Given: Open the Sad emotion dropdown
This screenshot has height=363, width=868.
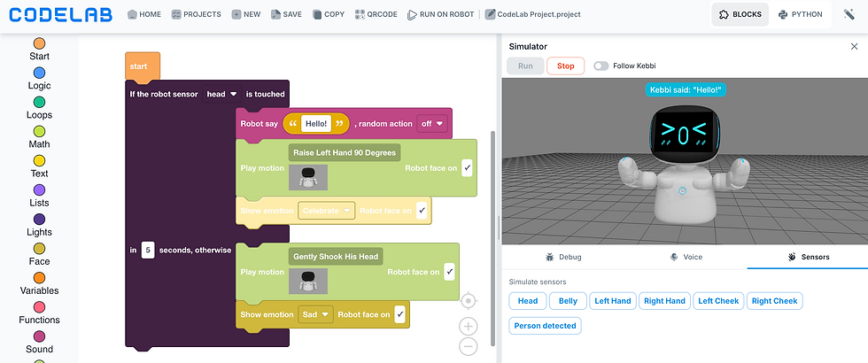Looking at the screenshot, I should tap(315, 314).
